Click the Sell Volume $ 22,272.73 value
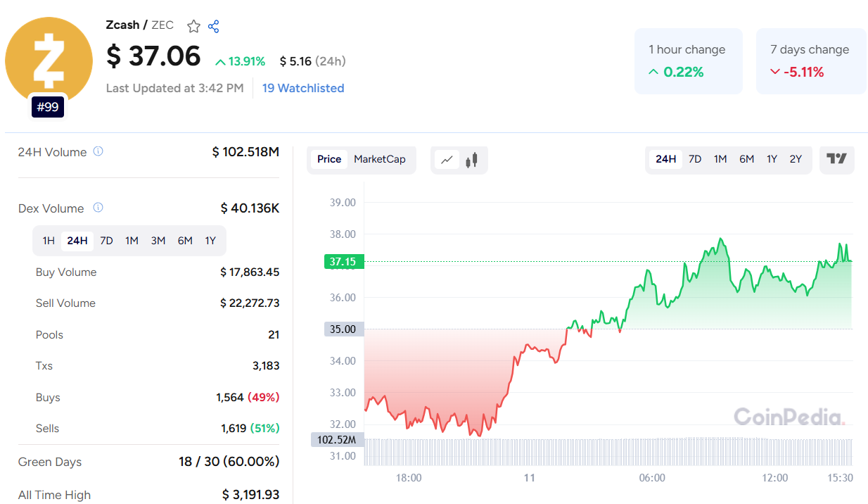Viewport: 868px width, 504px height. (x=250, y=303)
